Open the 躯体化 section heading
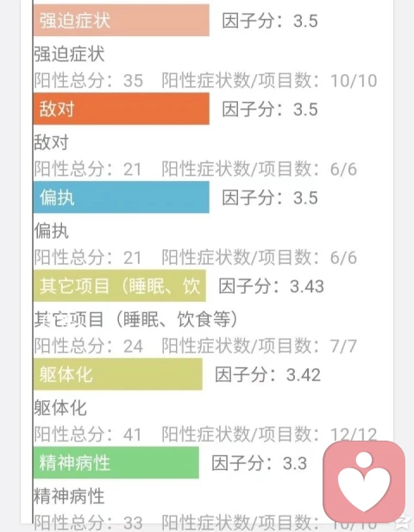This screenshot has height=532, width=414. tap(60, 408)
